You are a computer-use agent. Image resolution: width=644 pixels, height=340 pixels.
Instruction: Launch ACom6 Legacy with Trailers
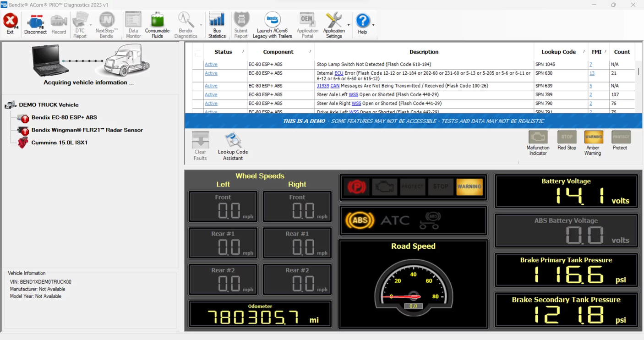(x=272, y=24)
